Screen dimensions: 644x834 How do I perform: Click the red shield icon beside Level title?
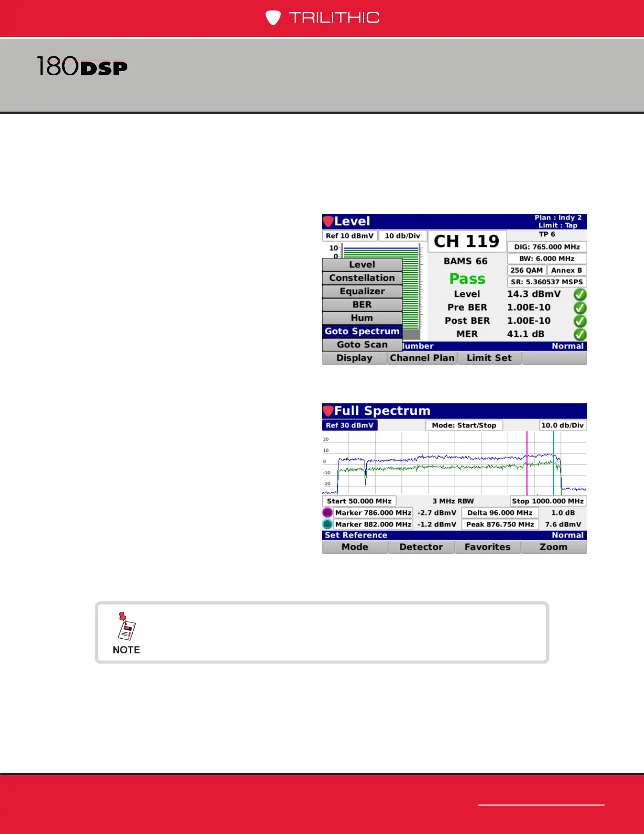coord(328,221)
